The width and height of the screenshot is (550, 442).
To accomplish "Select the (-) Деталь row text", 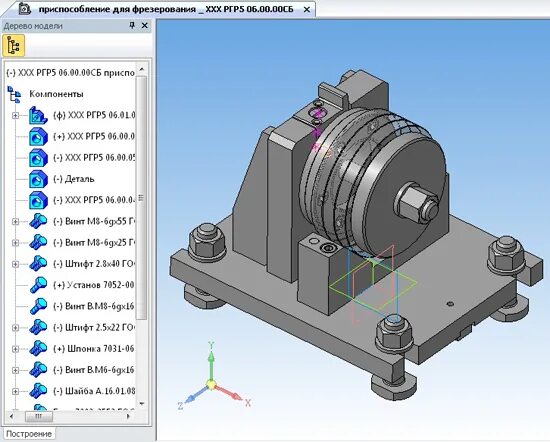I will pos(74,179).
